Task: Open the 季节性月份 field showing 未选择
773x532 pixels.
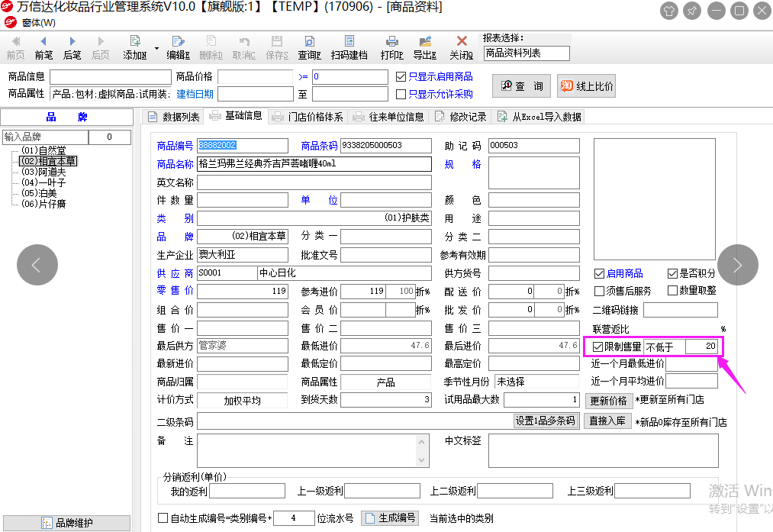Action: coord(537,382)
